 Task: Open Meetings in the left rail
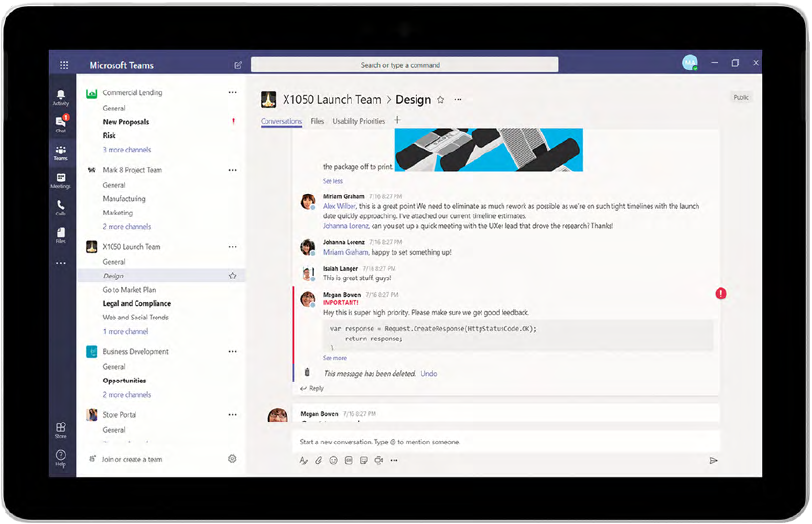click(61, 180)
